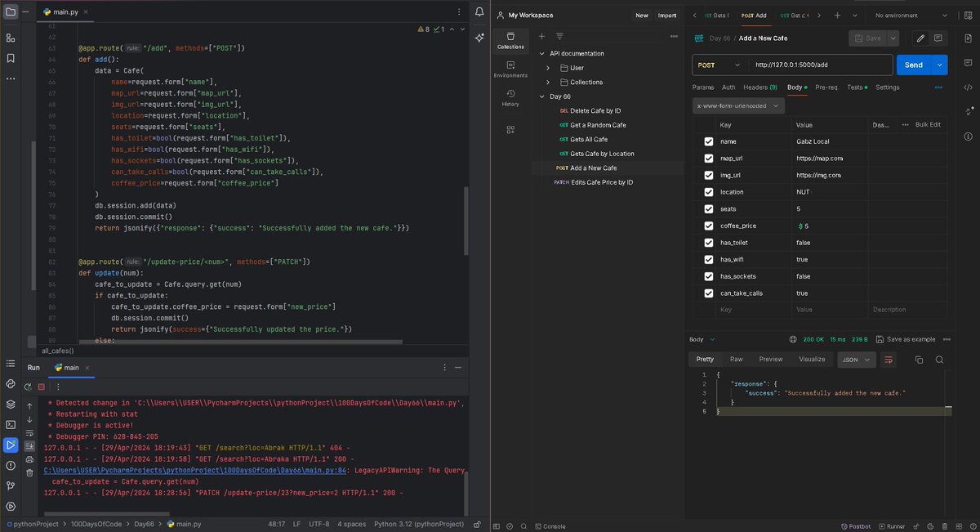Open the PyCharm Structure tool window icon
This screenshot has width=980, height=532.
tap(11, 38)
